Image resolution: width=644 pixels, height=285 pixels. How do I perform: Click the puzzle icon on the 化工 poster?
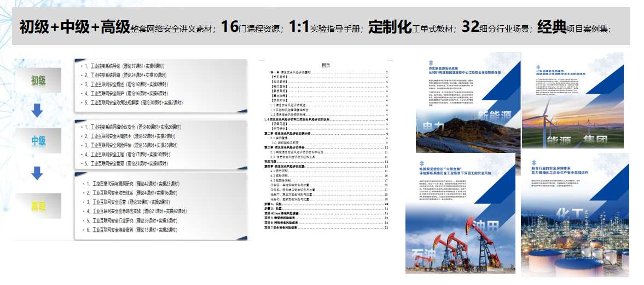532,163
